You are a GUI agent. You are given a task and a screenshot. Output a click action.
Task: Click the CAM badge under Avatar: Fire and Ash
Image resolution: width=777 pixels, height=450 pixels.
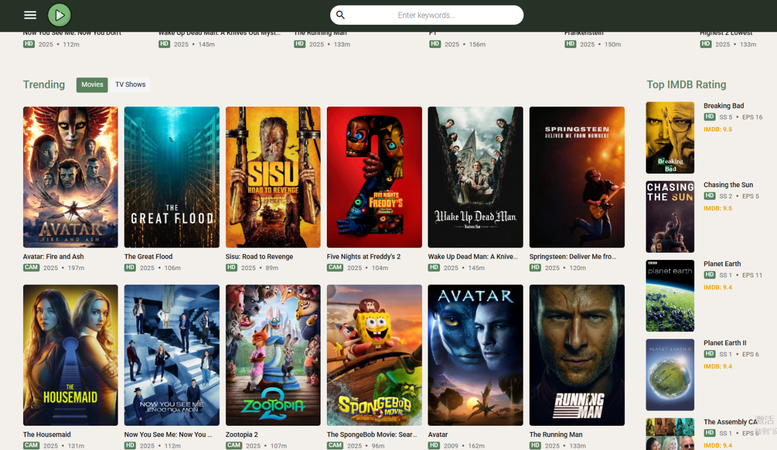coord(31,268)
